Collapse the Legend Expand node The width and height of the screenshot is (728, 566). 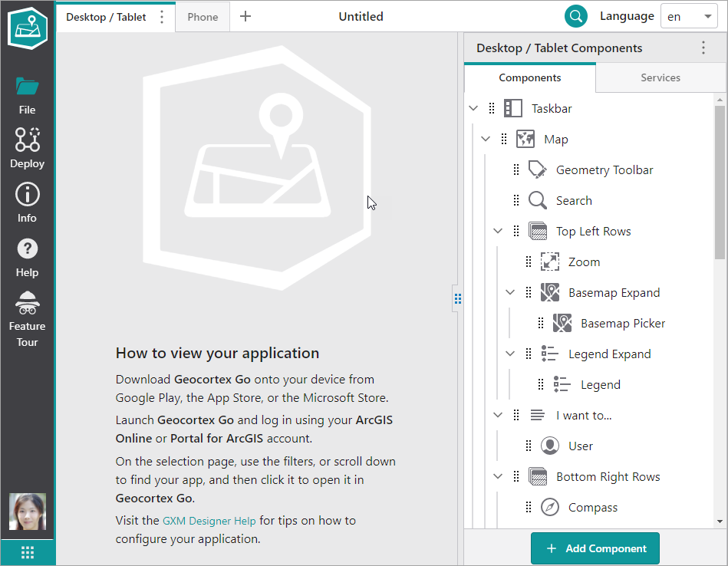[x=510, y=354]
